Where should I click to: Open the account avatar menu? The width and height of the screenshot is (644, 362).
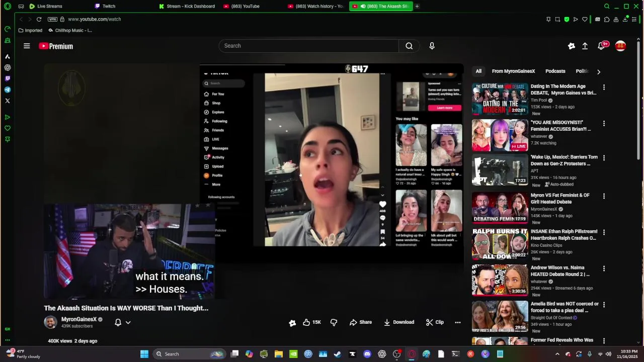point(620,46)
